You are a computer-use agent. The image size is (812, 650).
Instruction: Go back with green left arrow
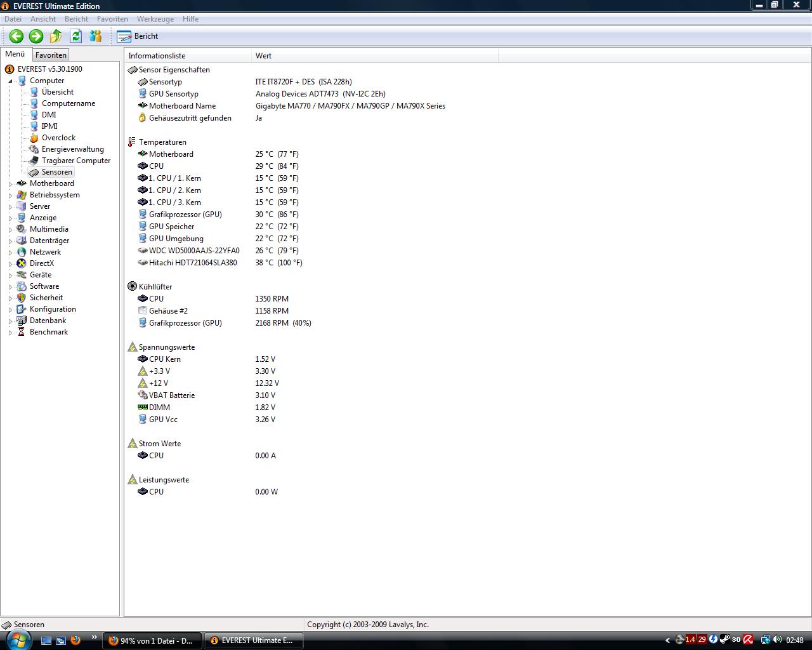point(16,36)
